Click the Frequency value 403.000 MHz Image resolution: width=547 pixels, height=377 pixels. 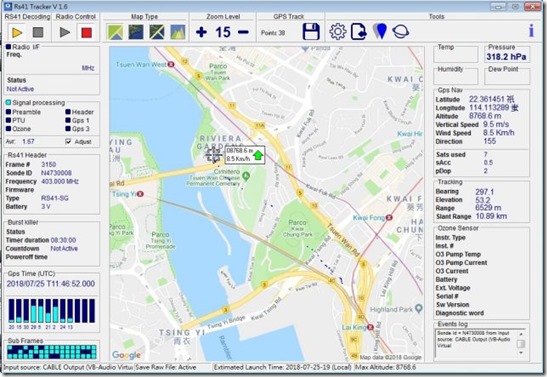click(x=60, y=181)
